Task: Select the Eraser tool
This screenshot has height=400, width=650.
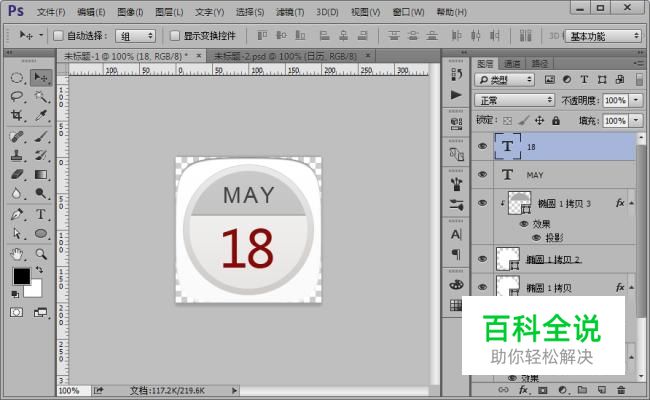Action: [x=17, y=175]
